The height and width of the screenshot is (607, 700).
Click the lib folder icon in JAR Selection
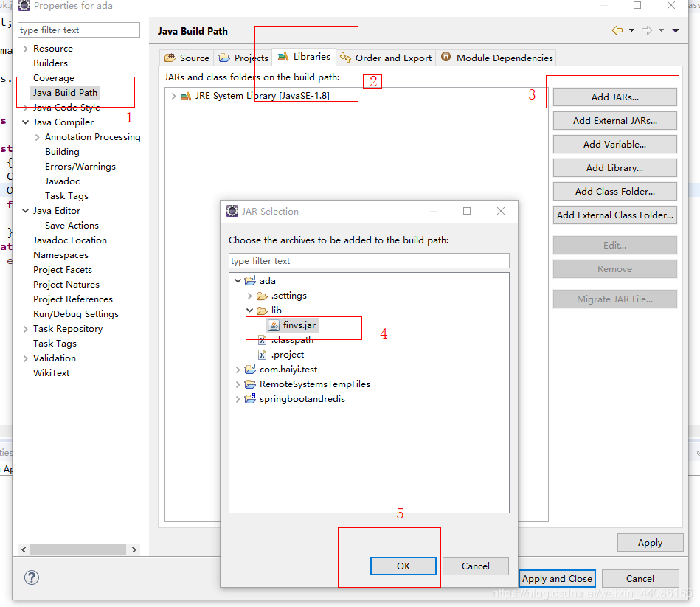point(263,310)
